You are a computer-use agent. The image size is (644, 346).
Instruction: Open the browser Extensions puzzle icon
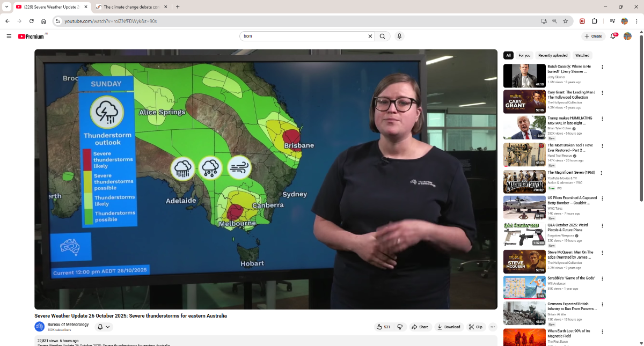[595, 21]
